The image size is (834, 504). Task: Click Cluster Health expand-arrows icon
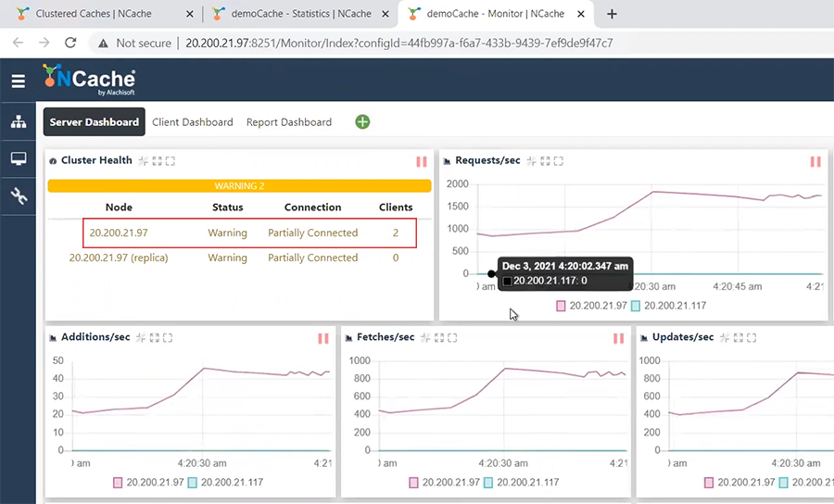coord(157,160)
